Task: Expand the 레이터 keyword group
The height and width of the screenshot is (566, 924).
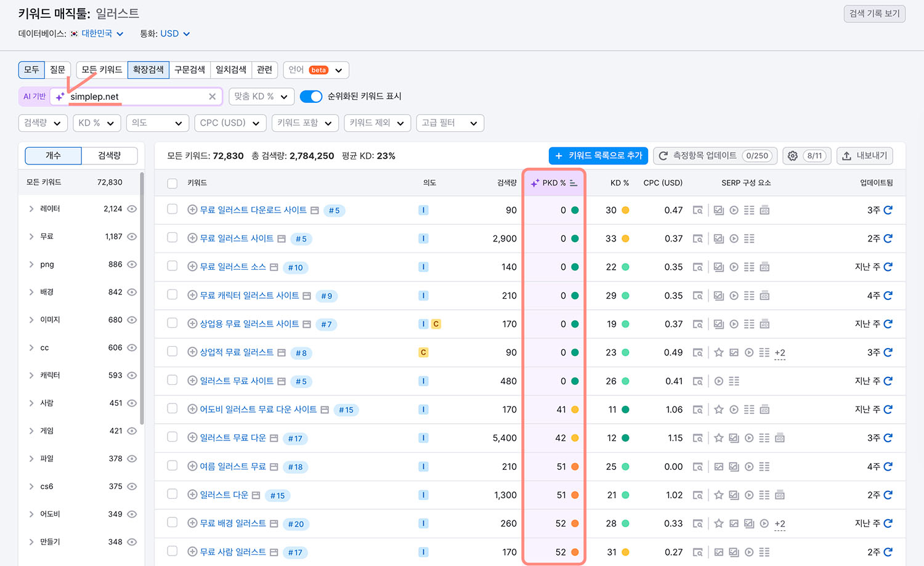Action: tap(31, 209)
